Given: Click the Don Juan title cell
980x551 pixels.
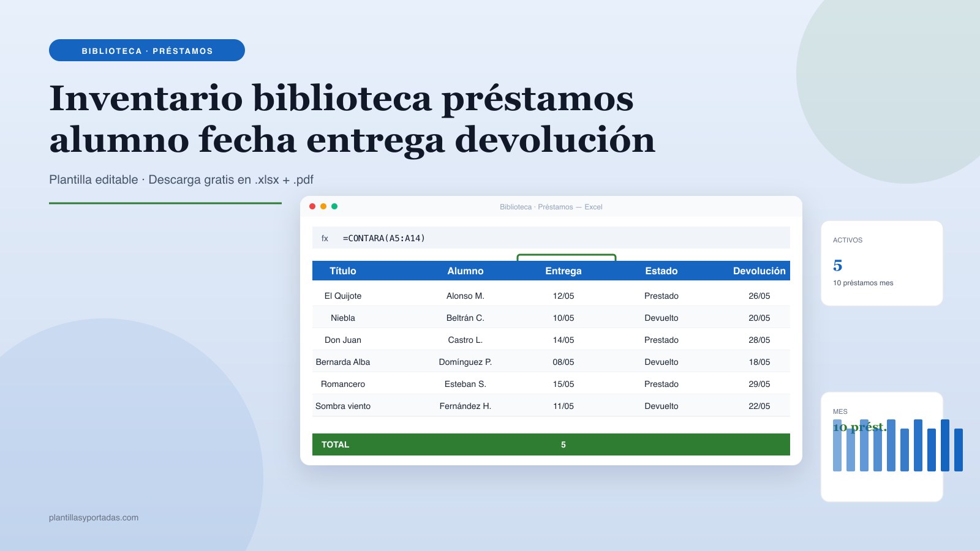Looking at the screenshot, I should (343, 340).
